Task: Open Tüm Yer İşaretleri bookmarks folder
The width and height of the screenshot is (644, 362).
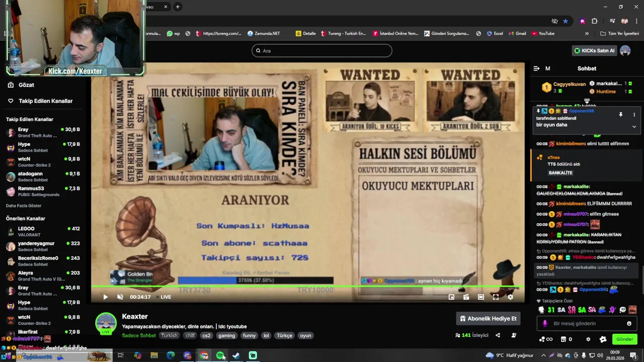Action: 619,34
